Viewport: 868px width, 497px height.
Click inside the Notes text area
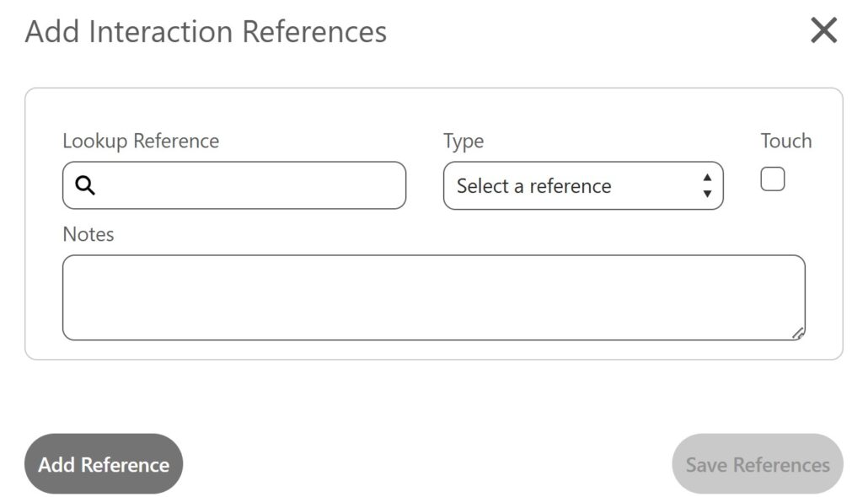[x=433, y=297]
